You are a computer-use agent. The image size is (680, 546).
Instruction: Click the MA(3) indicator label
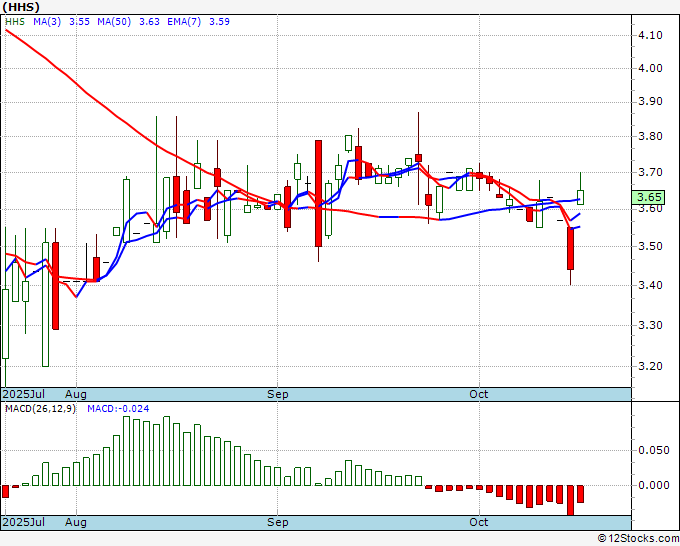47,22
